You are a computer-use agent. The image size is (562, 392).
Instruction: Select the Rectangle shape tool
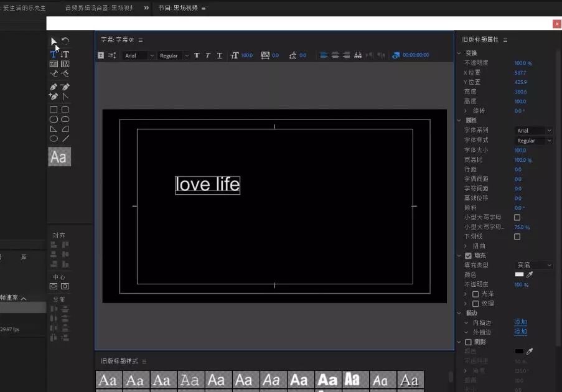54,110
